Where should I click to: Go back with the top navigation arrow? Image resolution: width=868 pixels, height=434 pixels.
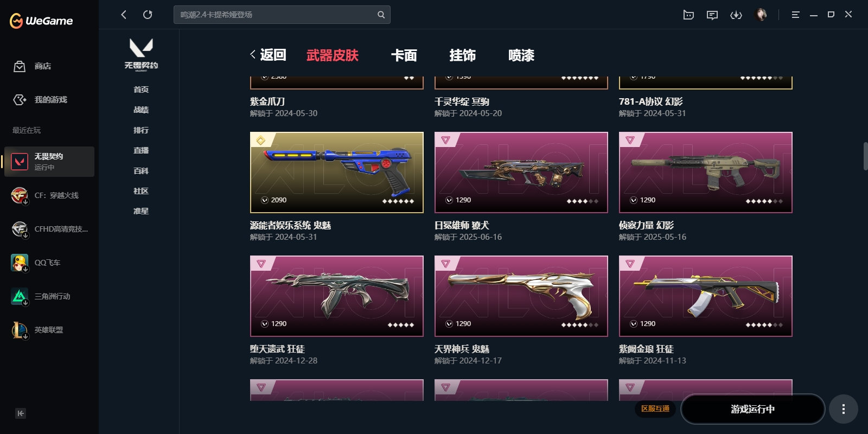point(124,15)
